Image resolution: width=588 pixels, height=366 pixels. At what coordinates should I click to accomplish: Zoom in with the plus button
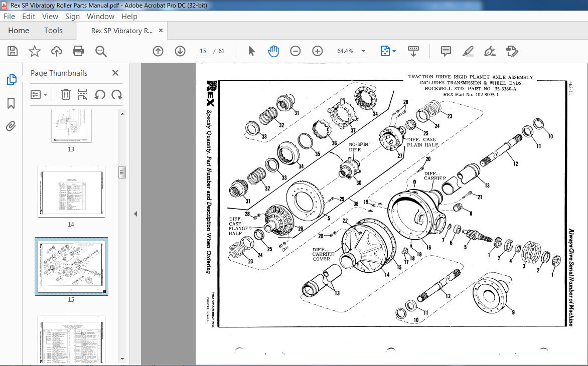[317, 51]
